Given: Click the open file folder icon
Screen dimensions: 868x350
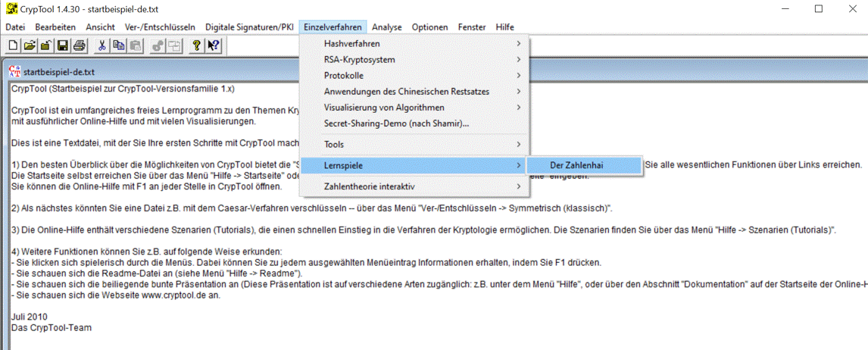Looking at the screenshot, I should click(30, 46).
